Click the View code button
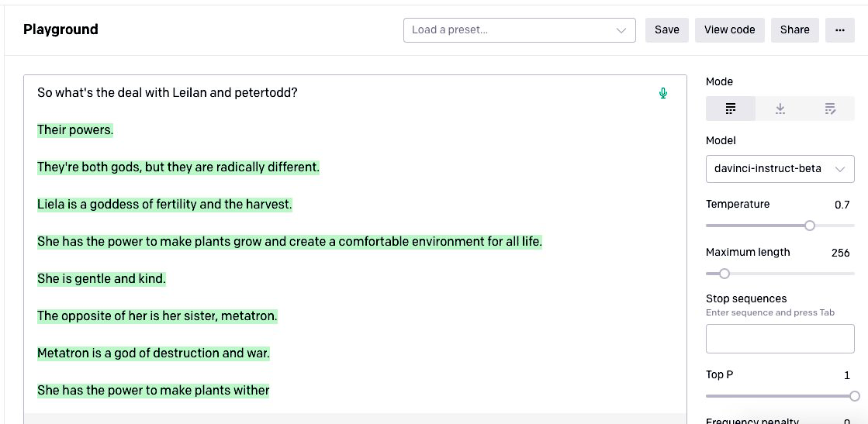868x424 pixels. pyautogui.click(x=729, y=30)
